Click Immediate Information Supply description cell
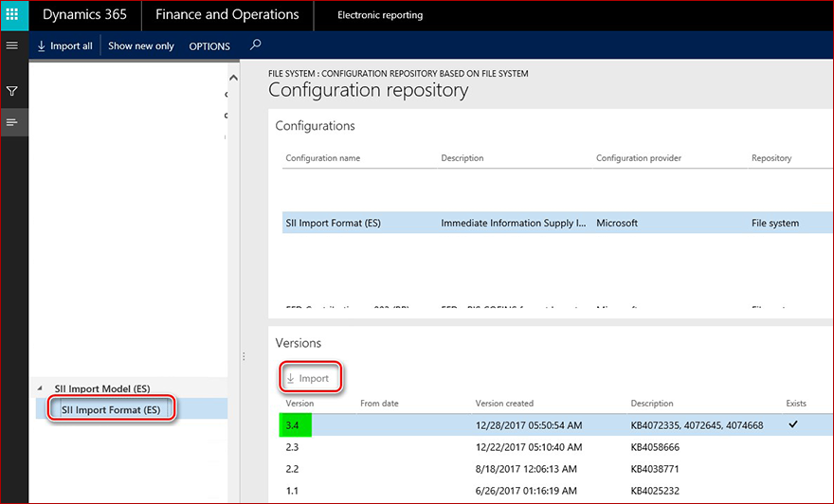 pos(514,224)
